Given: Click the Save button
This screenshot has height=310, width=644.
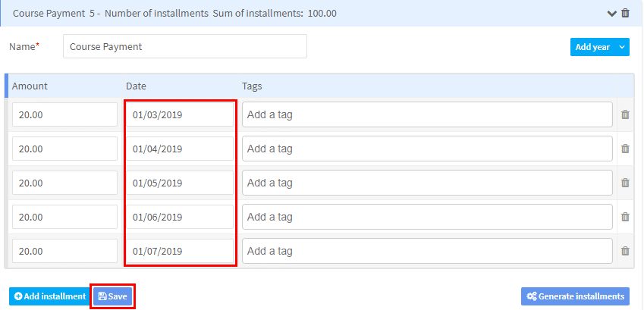Looking at the screenshot, I should coord(113,296).
